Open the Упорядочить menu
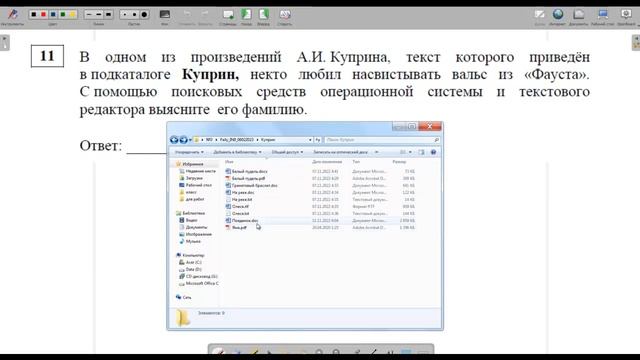Screen dimensions: 640x360 (189, 152)
